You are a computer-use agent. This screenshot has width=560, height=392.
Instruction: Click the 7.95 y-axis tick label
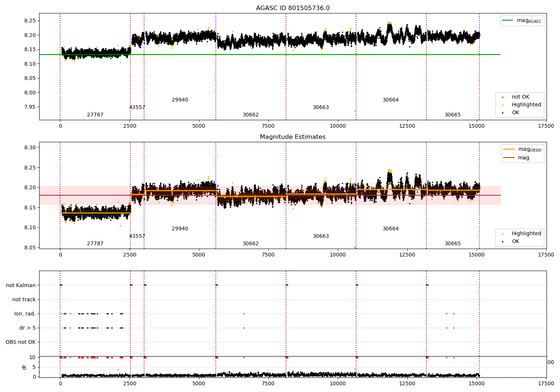point(30,107)
